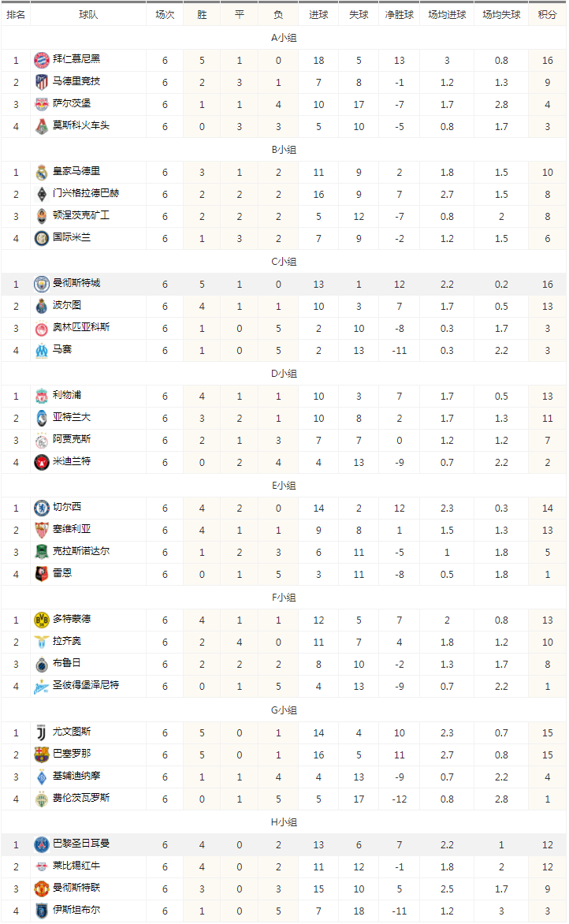Click the Manchester United crest icon
Screen dimensions: 569x924
coord(41,889)
